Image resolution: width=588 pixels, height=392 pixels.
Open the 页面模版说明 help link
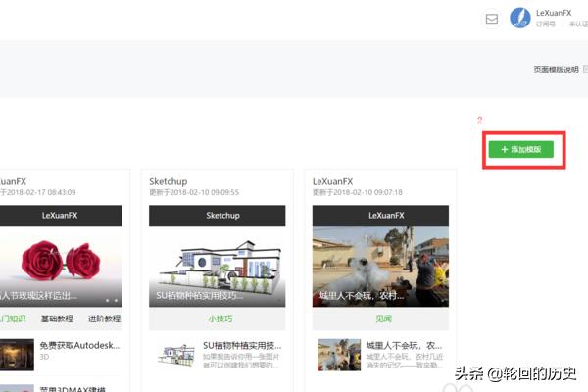point(559,70)
